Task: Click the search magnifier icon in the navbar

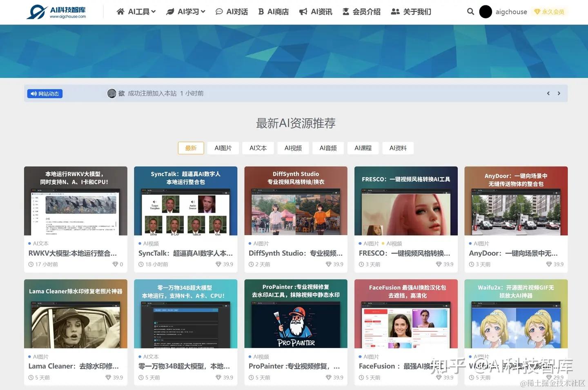Action: (x=470, y=11)
